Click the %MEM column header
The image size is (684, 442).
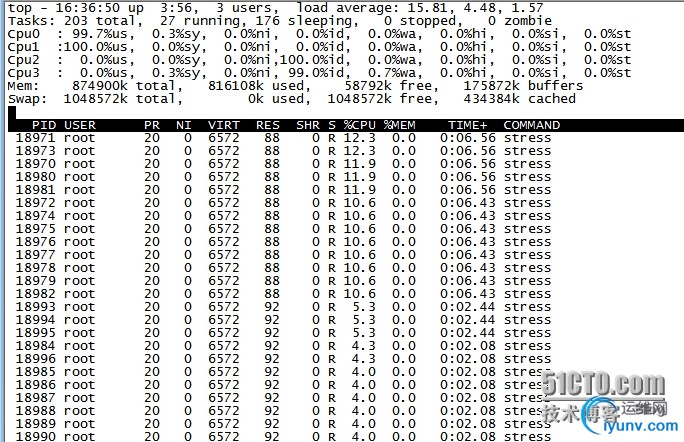(x=400, y=125)
